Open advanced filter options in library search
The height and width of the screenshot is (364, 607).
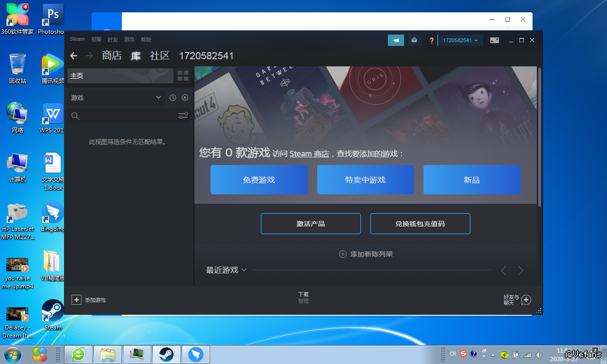point(183,116)
